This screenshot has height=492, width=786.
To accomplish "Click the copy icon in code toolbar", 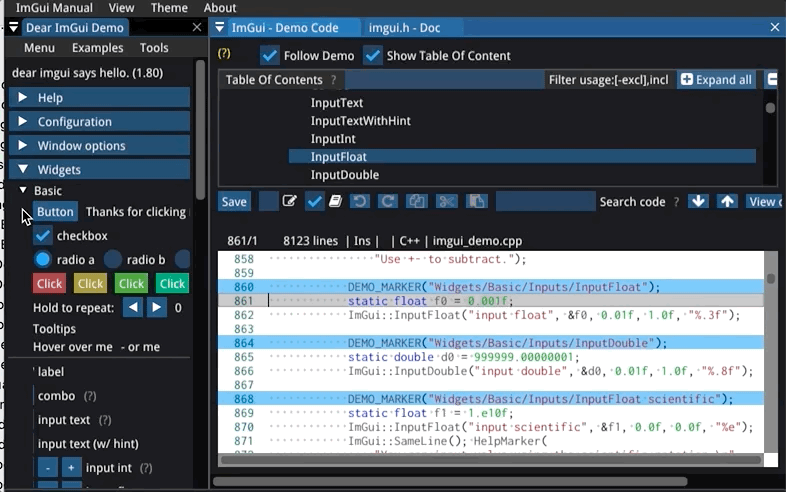I will tap(417, 202).
